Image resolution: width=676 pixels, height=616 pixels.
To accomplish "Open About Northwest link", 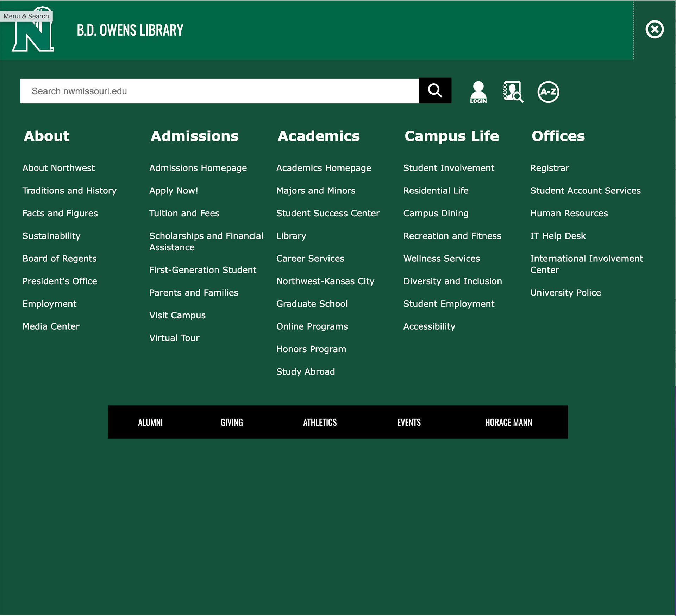I will 58,168.
